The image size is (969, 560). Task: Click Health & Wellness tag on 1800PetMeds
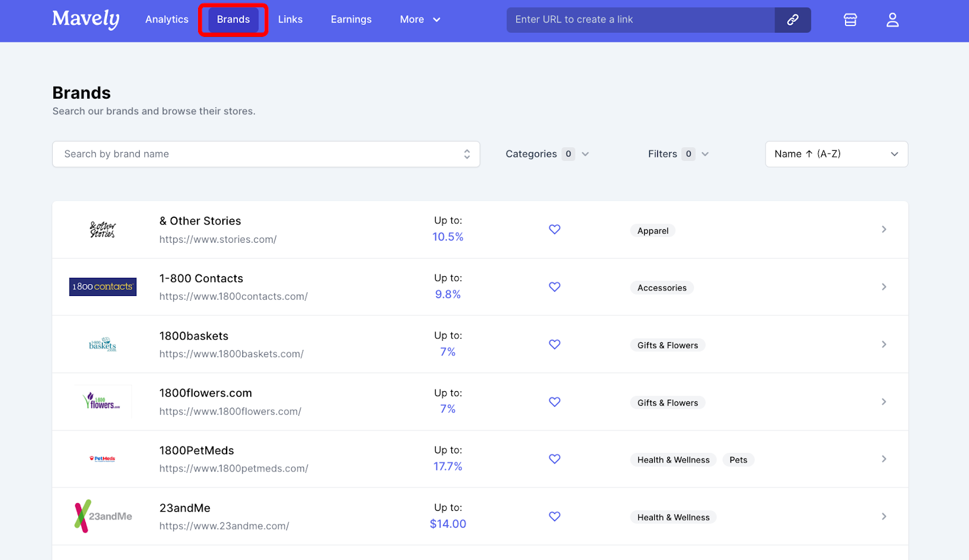point(673,460)
